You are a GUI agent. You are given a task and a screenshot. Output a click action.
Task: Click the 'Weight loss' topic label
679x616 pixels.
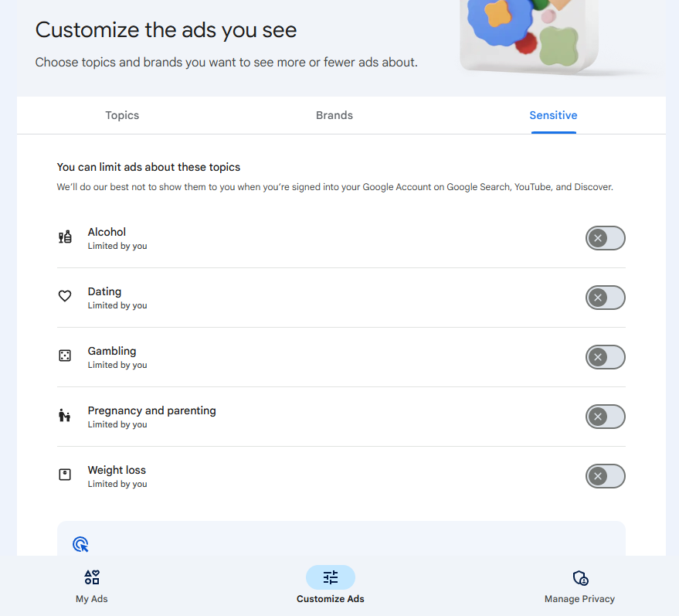click(x=117, y=470)
